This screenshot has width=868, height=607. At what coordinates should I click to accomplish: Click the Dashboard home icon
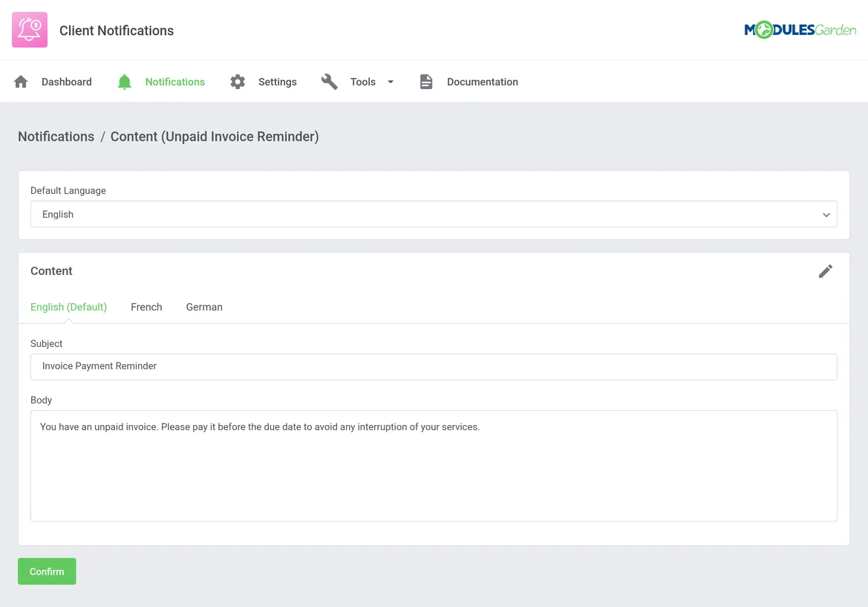pyautogui.click(x=21, y=82)
